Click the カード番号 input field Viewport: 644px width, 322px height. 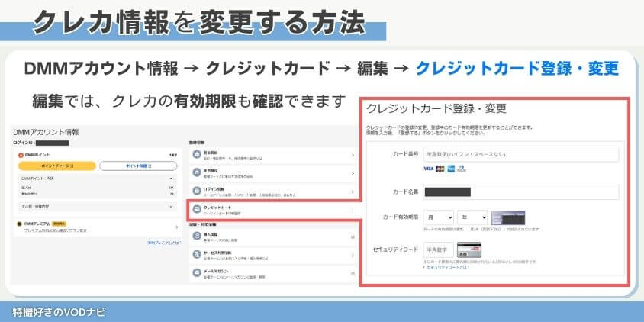tap(521, 154)
